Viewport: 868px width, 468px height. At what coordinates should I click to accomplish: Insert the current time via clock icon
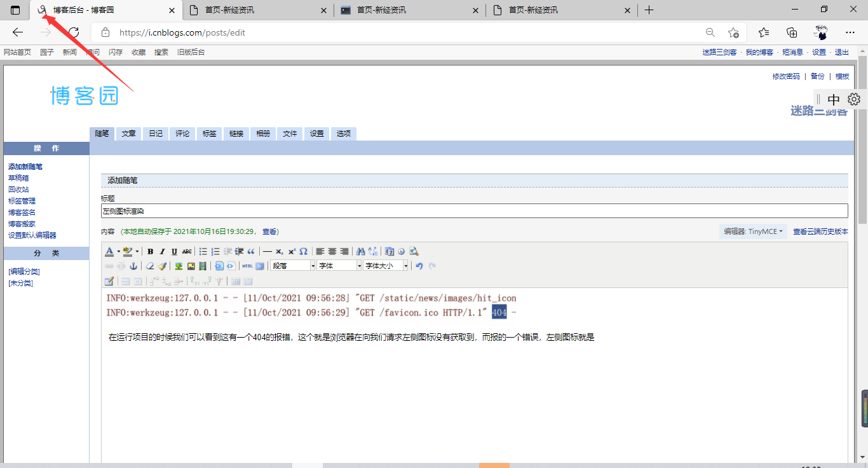[402, 251]
